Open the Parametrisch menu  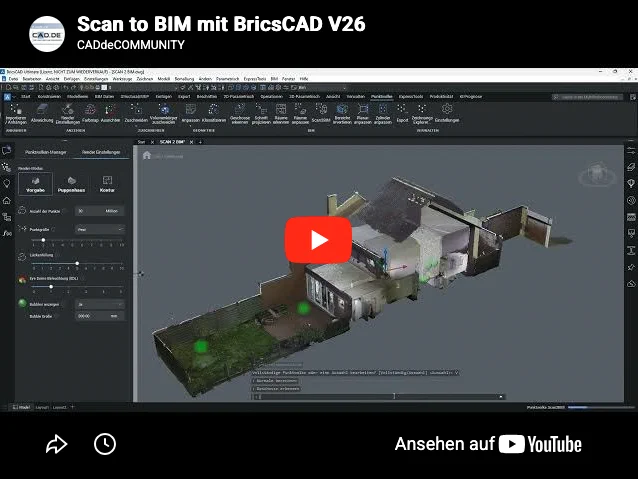click(x=228, y=79)
